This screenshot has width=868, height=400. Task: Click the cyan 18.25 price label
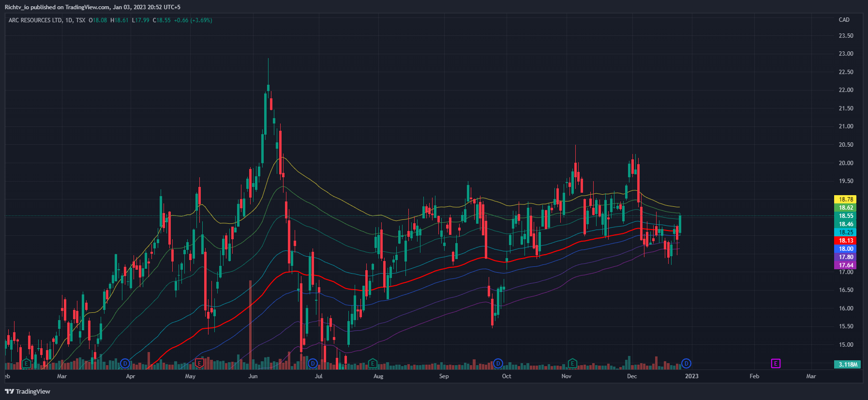[846, 232]
